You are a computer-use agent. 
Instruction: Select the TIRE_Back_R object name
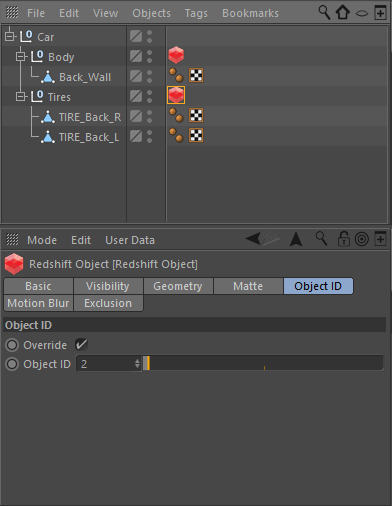(90, 117)
